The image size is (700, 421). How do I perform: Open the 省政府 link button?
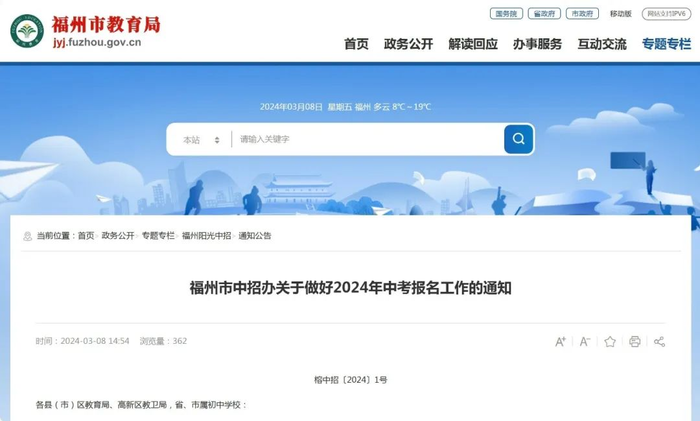pos(544,13)
